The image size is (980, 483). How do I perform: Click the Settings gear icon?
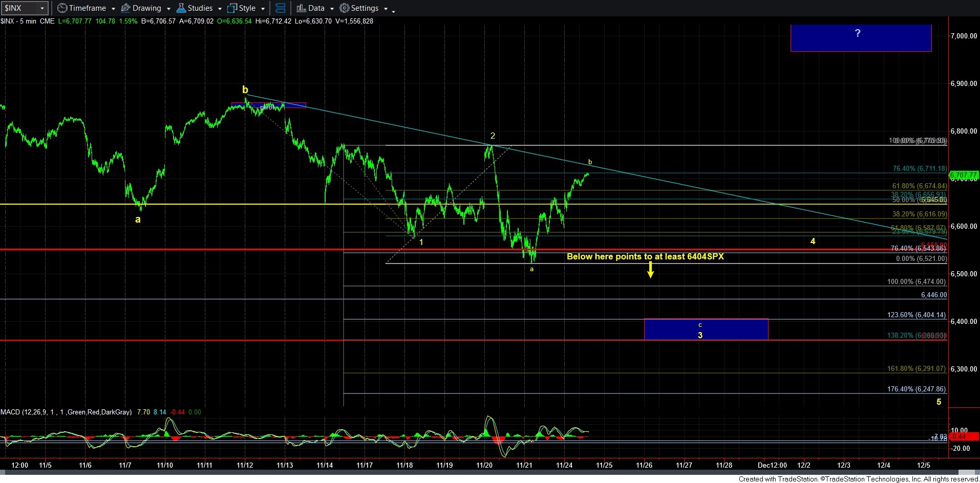tap(345, 8)
